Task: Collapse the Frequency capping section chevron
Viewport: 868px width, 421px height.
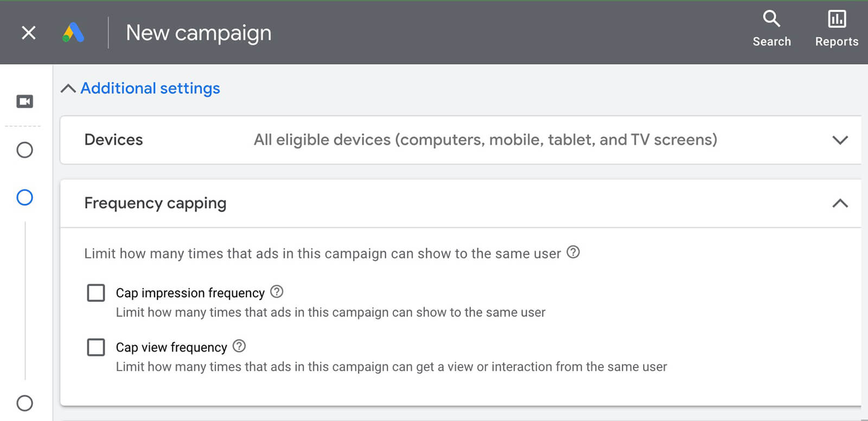Action: click(840, 203)
